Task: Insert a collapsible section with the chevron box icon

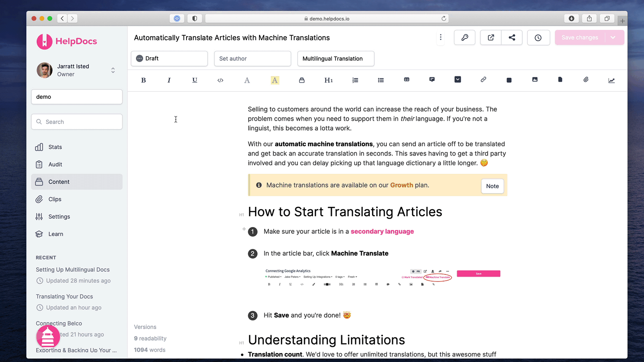Action: point(458,80)
